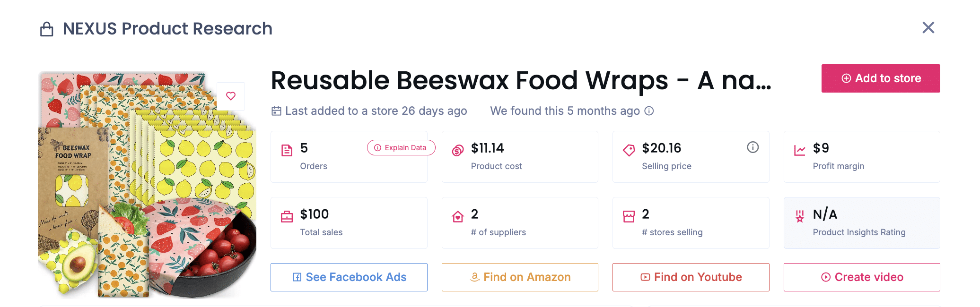Image resolution: width=980 pixels, height=307 pixels.
Task: Click the Create video button
Action: point(861,277)
